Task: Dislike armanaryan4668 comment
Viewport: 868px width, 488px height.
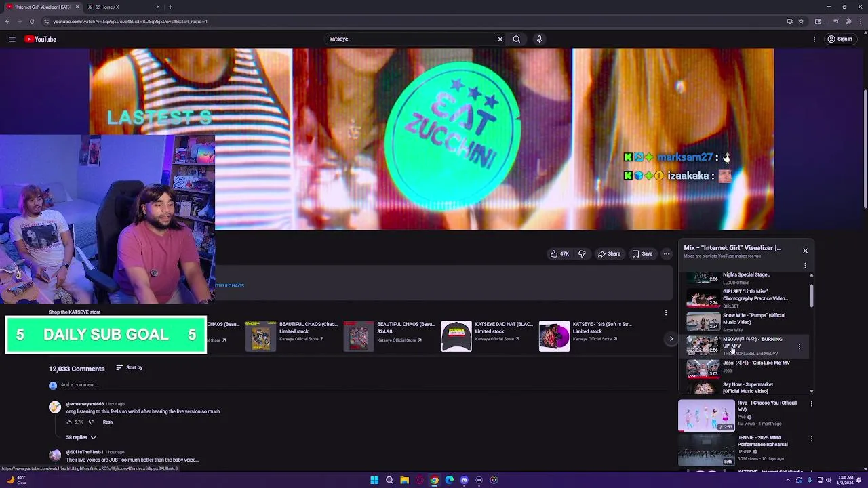Action: pos(91,422)
